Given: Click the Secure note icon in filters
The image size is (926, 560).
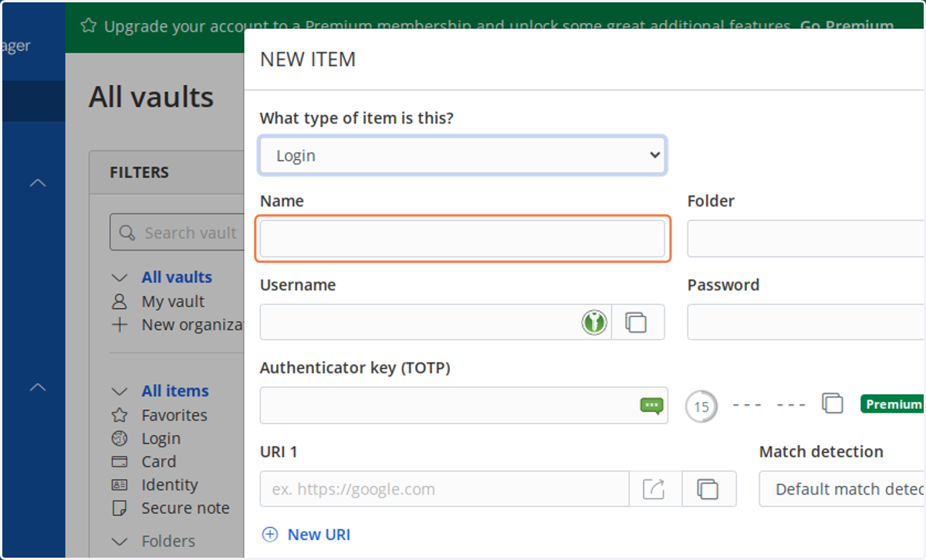Looking at the screenshot, I should point(120,508).
